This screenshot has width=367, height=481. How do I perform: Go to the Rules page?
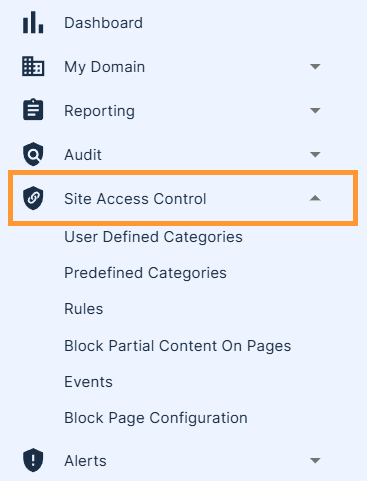tap(84, 309)
